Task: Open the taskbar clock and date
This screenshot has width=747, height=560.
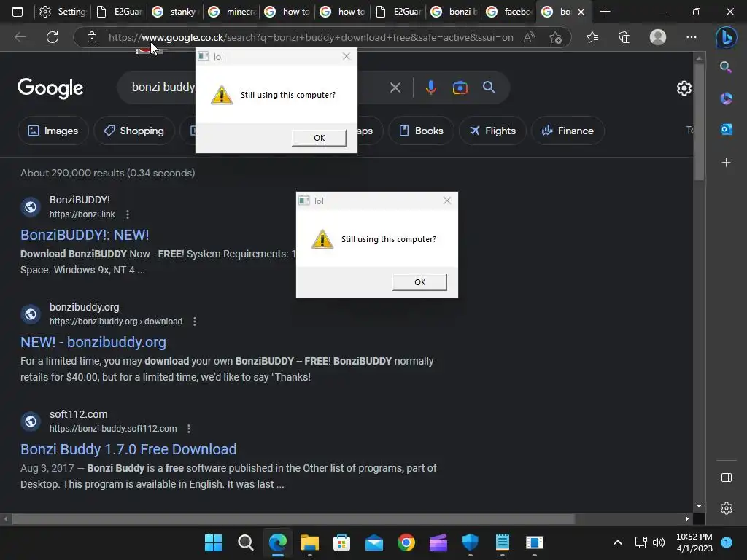Action: click(694, 542)
